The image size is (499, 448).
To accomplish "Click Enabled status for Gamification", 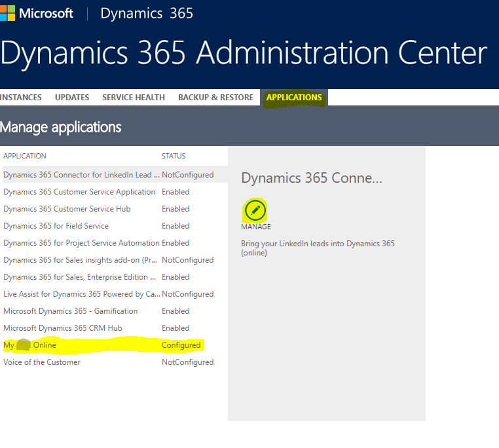I will 176,310.
